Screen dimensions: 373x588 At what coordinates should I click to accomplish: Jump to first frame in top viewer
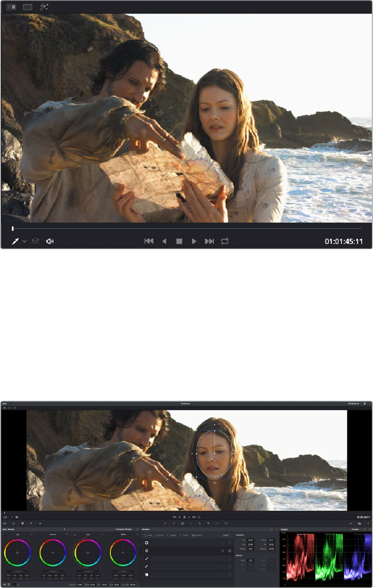(x=149, y=241)
